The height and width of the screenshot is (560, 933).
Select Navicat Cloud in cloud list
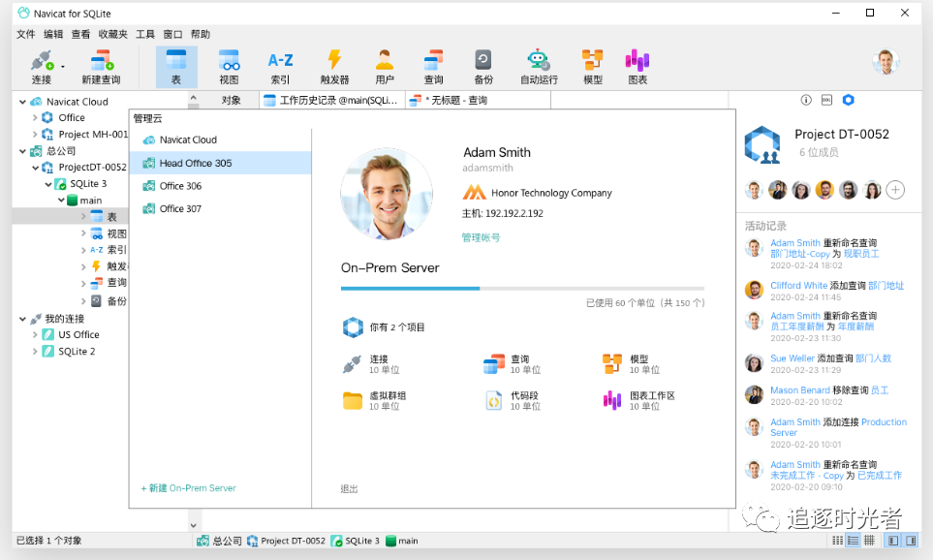220,140
